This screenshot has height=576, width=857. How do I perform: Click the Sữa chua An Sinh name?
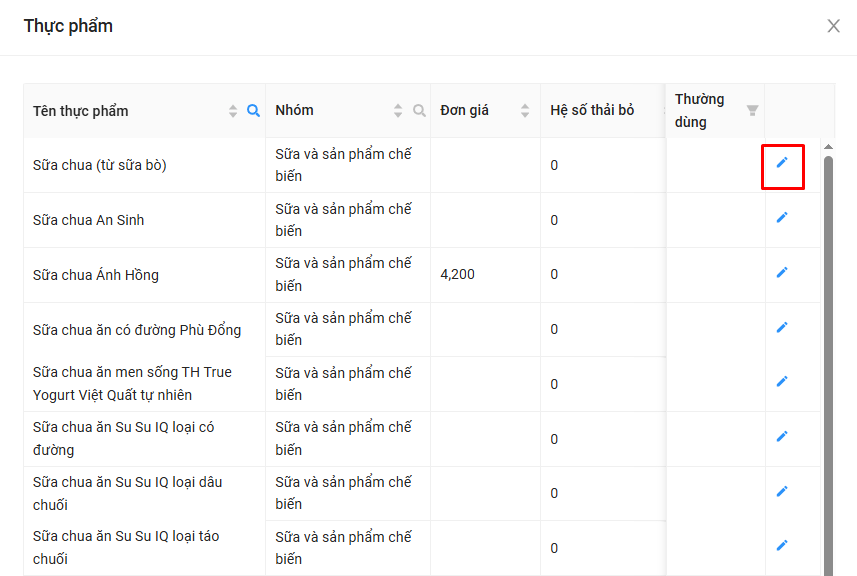(x=88, y=220)
